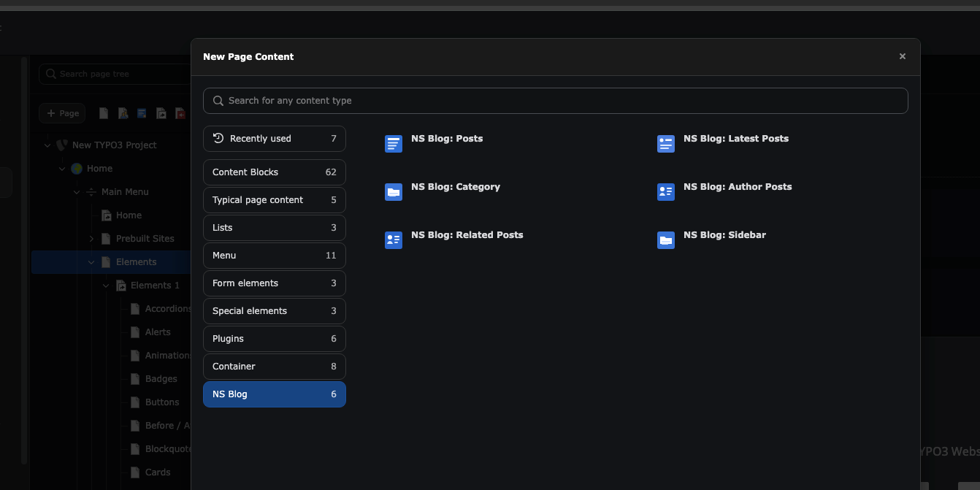The width and height of the screenshot is (980, 490).
Task: Click the user-page creation icon in toolbar
Action: pos(122,113)
